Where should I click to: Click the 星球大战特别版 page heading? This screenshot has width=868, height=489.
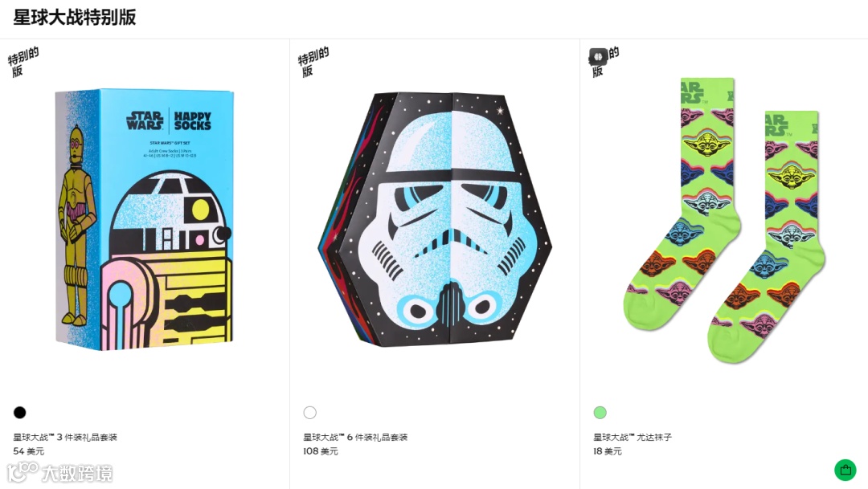[75, 17]
